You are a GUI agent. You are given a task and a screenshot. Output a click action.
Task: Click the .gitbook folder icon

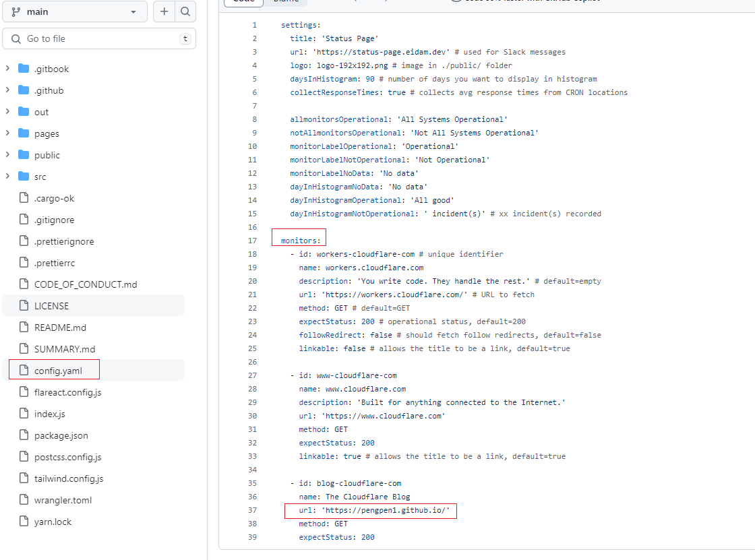(24, 68)
